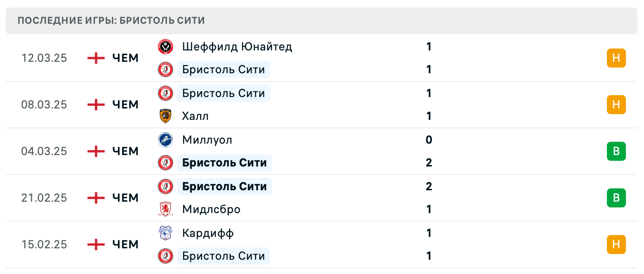The width and height of the screenshot is (644, 274).
Task: Select the Кардифф team badge
Action: pos(166,233)
